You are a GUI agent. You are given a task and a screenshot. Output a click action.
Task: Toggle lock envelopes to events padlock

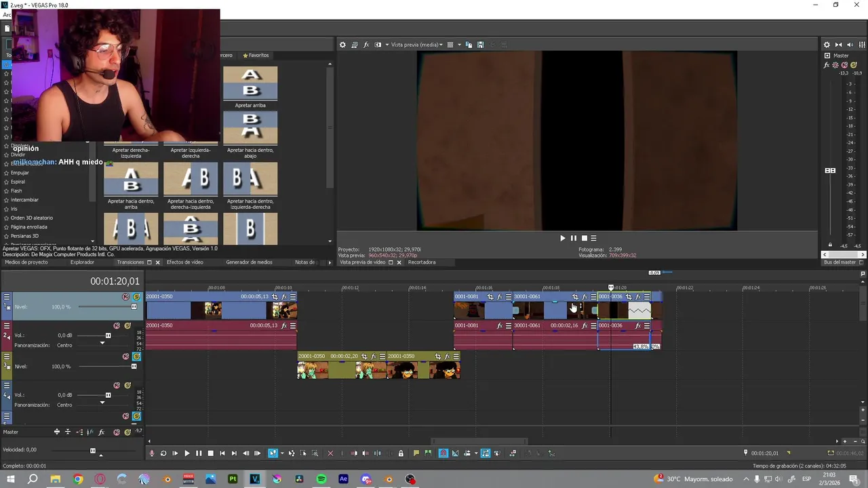[401, 453]
